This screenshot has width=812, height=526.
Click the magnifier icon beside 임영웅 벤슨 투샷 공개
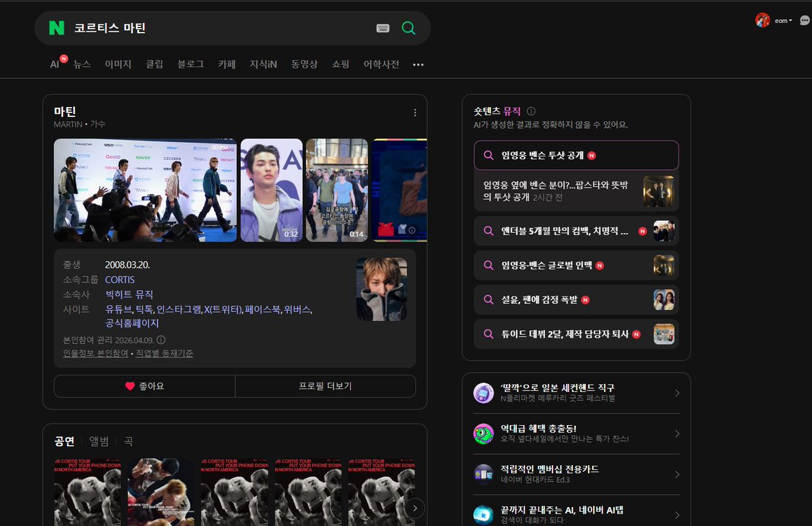[488, 155]
